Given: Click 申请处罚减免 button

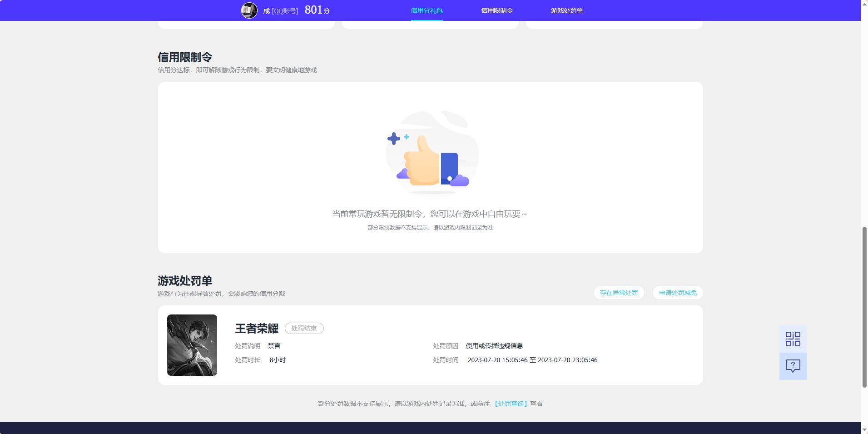Looking at the screenshot, I should coord(678,293).
